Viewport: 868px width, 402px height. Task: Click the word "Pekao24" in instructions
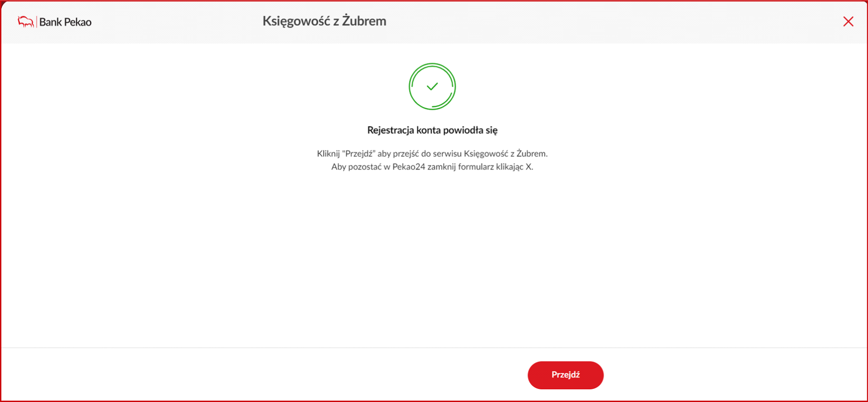pos(409,167)
